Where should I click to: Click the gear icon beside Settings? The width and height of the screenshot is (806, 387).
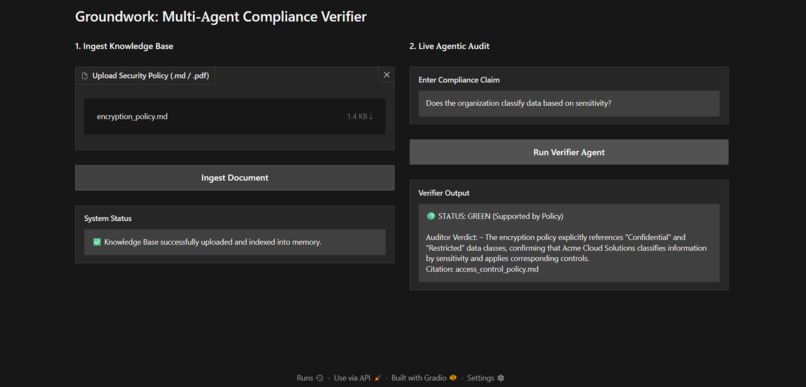[501, 378]
